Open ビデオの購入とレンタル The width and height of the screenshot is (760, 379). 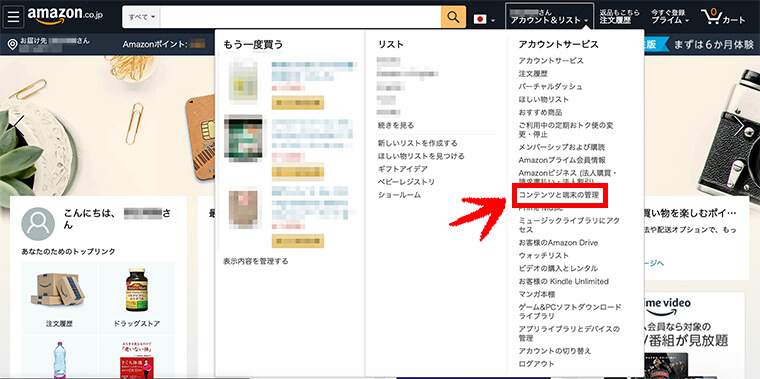(x=558, y=268)
